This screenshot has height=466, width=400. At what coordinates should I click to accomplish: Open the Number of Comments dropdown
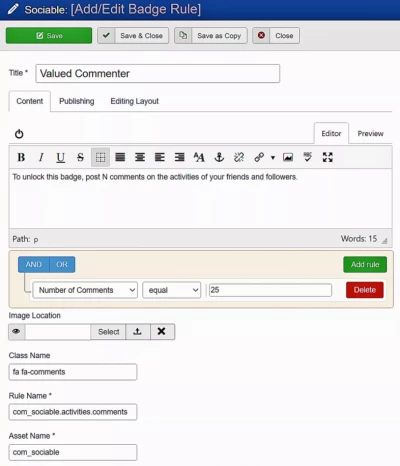pyautogui.click(x=85, y=290)
